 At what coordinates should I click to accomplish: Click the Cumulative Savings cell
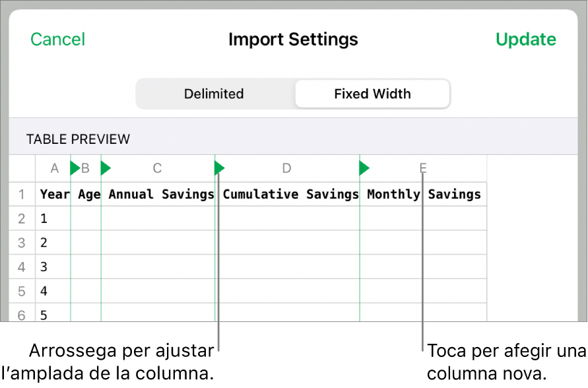(290, 195)
